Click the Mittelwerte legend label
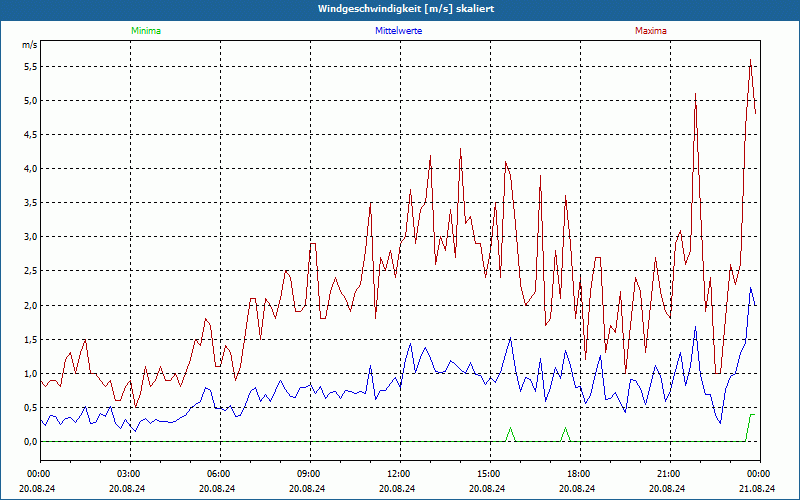The height and width of the screenshot is (500, 800). tap(398, 31)
